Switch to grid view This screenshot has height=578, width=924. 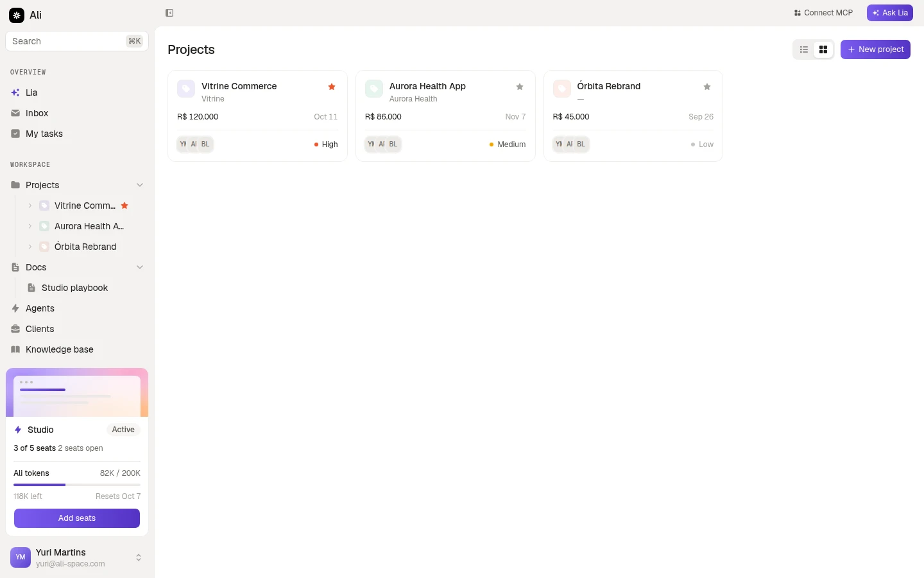click(823, 49)
